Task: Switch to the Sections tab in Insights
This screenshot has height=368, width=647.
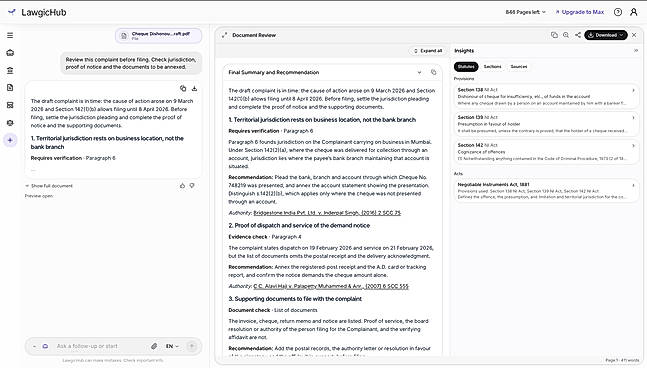Action: [x=492, y=66]
